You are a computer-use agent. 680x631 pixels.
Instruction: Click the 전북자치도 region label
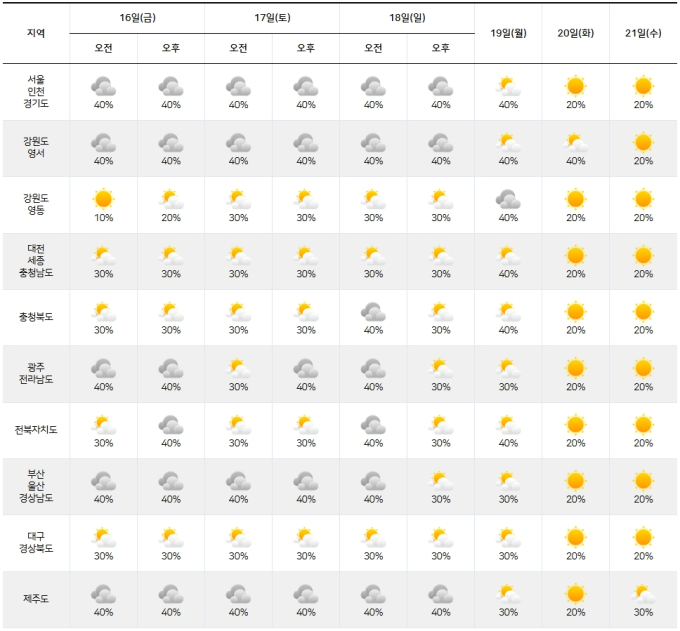(x=36, y=430)
